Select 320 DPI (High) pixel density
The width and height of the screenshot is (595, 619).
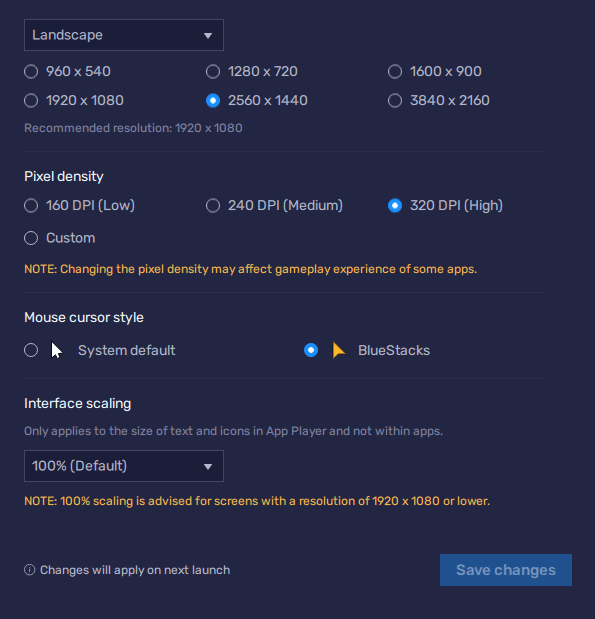[x=395, y=206]
